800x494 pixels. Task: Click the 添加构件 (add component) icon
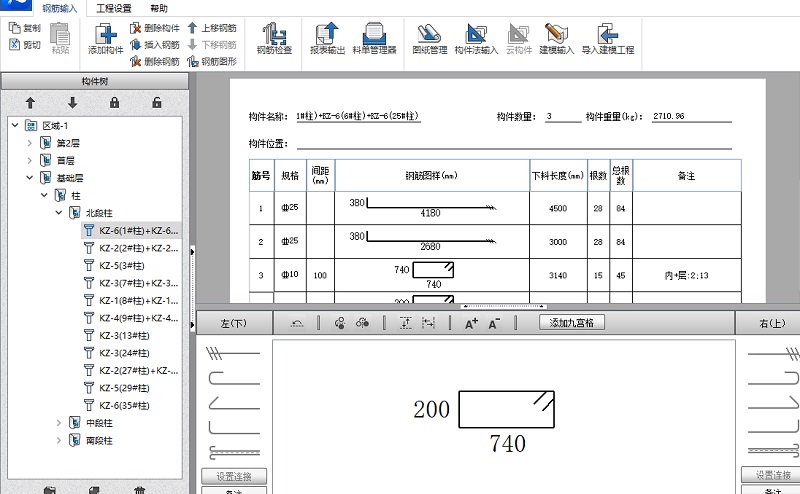[106, 37]
